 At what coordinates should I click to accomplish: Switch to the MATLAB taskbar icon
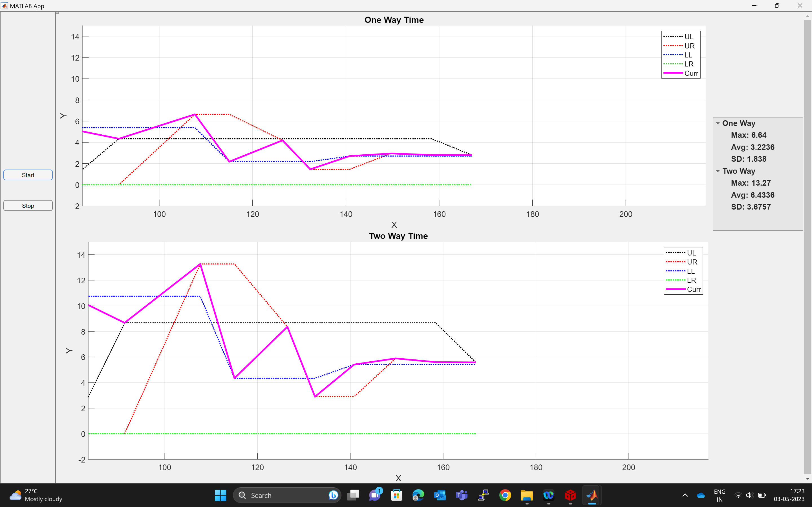pos(592,495)
